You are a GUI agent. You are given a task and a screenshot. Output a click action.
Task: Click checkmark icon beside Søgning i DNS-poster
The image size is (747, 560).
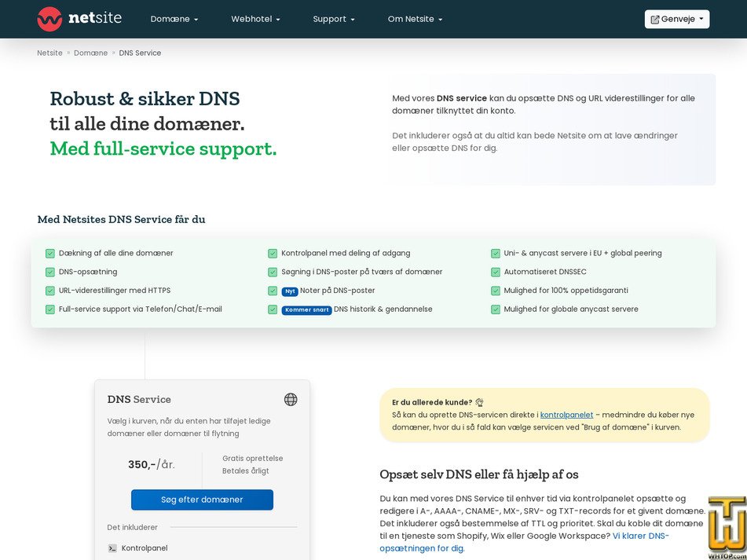273,272
